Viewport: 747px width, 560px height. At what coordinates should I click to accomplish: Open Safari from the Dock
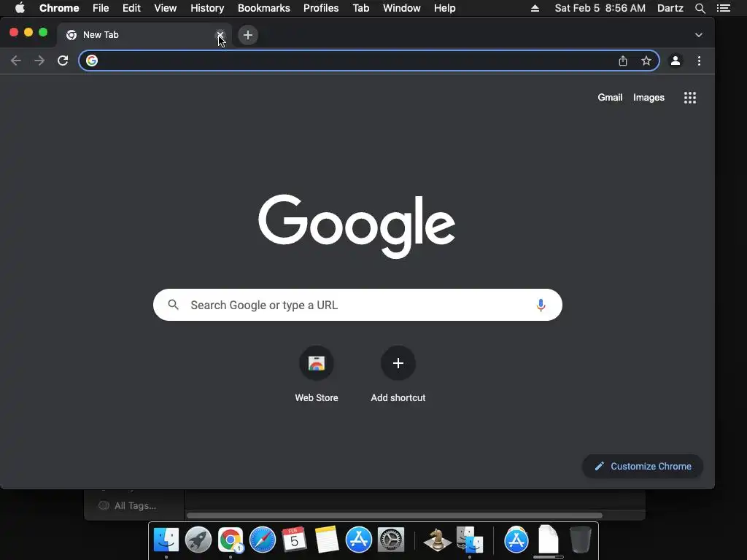pyautogui.click(x=263, y=540)
